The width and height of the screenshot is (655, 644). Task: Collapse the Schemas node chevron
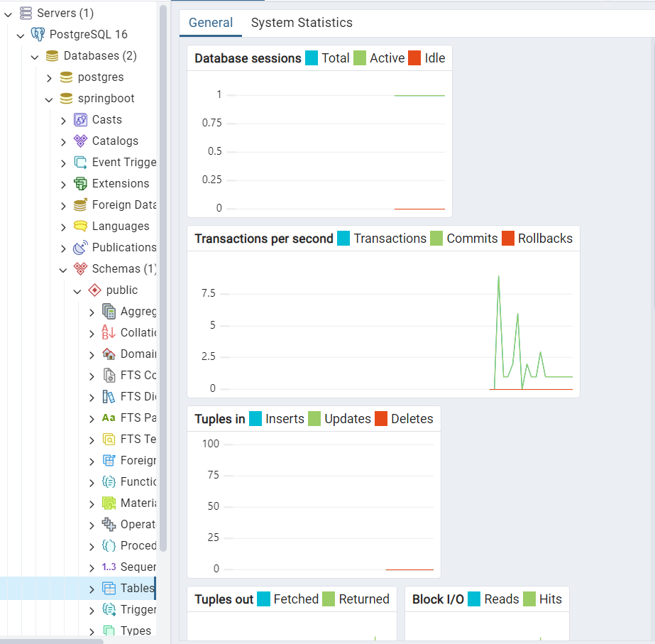coord(63,268)
